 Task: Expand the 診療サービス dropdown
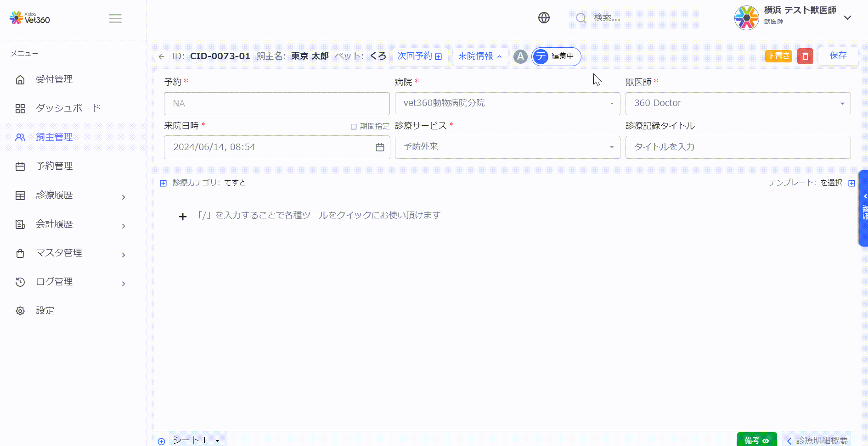pyautogui.click(x=507, y=147)
